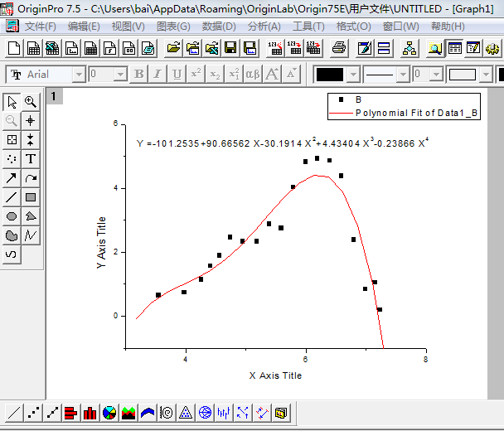Select the Screen Reader crosshair tool
The image size is (504, 431).
point(31,121)
